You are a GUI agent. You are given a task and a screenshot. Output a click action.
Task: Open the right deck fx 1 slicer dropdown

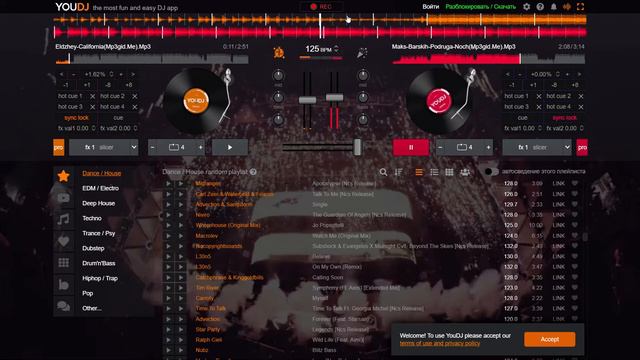(537, 147)
